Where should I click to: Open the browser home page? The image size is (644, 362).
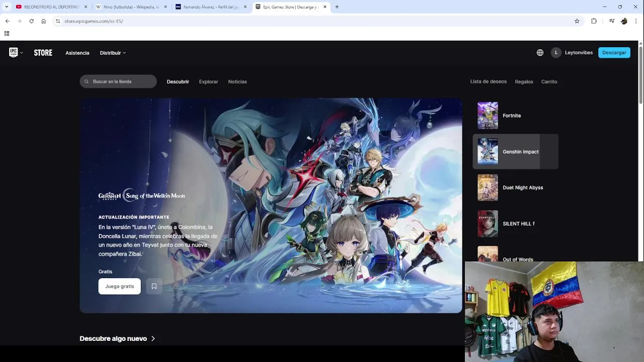44,21
